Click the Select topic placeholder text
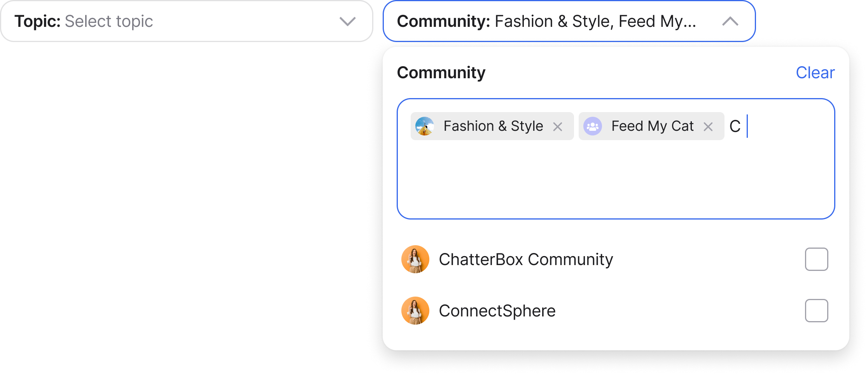Image resolution: width=868 pixels, height=376 pixels. [109, 21]
